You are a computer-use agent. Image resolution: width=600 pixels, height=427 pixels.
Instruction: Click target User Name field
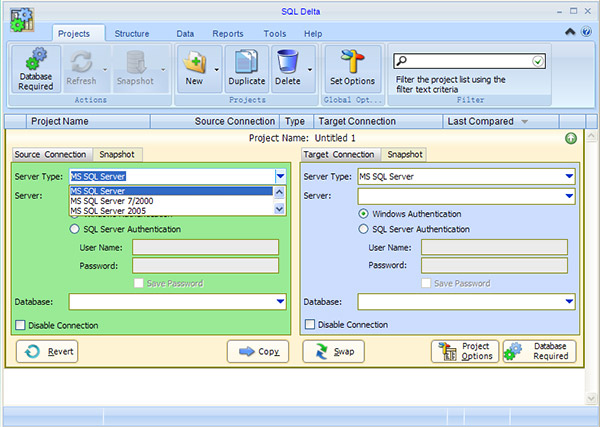494,247
